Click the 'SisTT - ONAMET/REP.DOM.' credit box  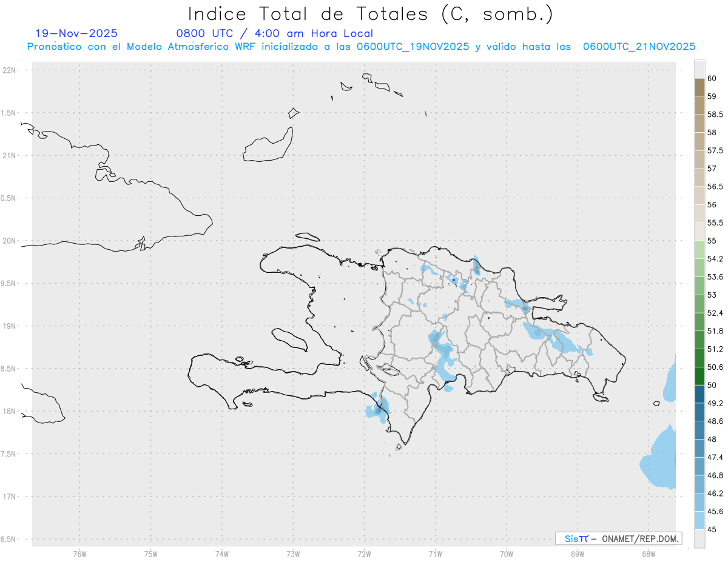pyautogui.click(x=619, y=538)
